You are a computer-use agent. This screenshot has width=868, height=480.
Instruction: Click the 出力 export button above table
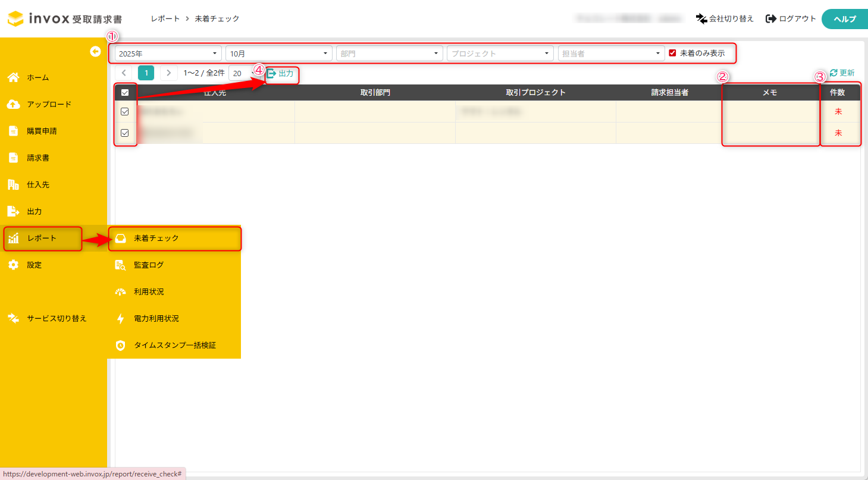(x=280, y=74)
